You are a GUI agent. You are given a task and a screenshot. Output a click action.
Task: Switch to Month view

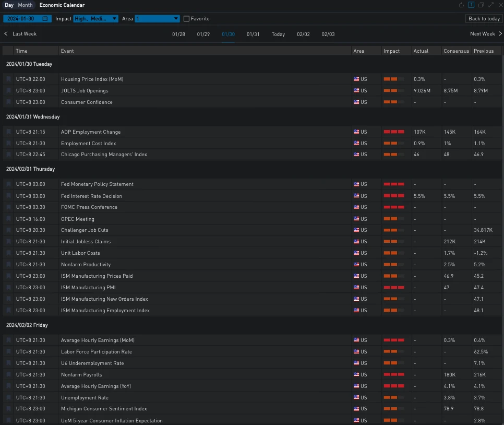click(x=25, y=5)
